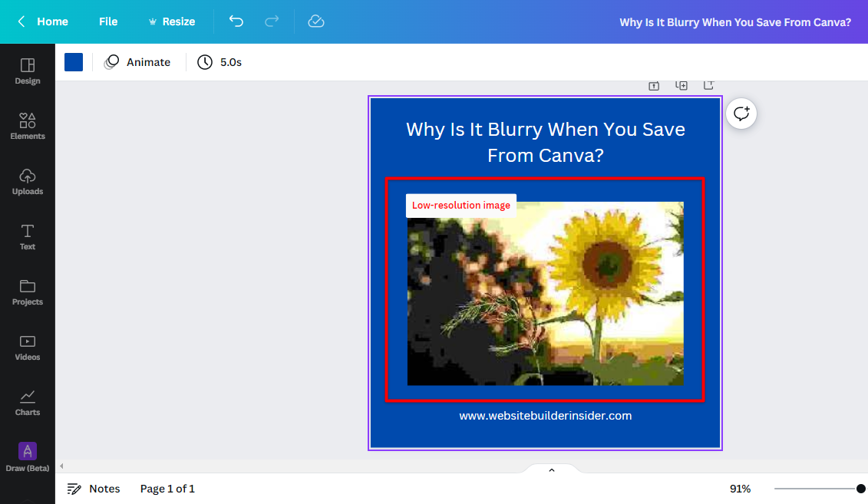This screenshot has height=504, width=868.
Task: Open the 5.0s page duration setting
Action: [219, 62]
